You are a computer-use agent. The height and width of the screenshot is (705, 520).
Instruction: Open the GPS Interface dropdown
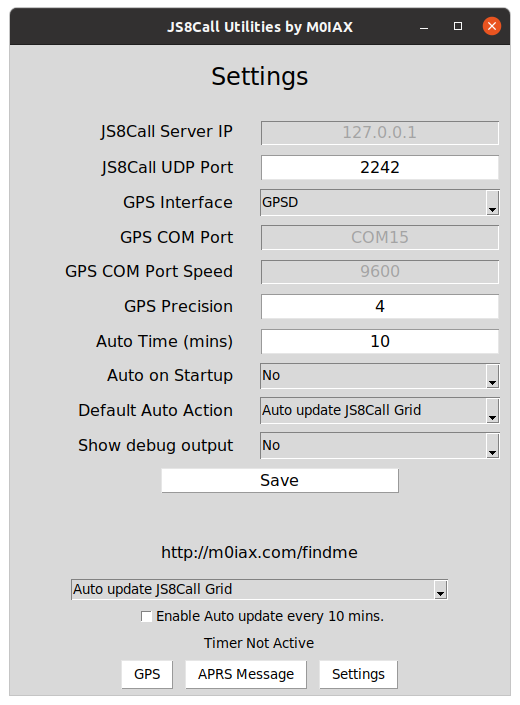point(380,202)
